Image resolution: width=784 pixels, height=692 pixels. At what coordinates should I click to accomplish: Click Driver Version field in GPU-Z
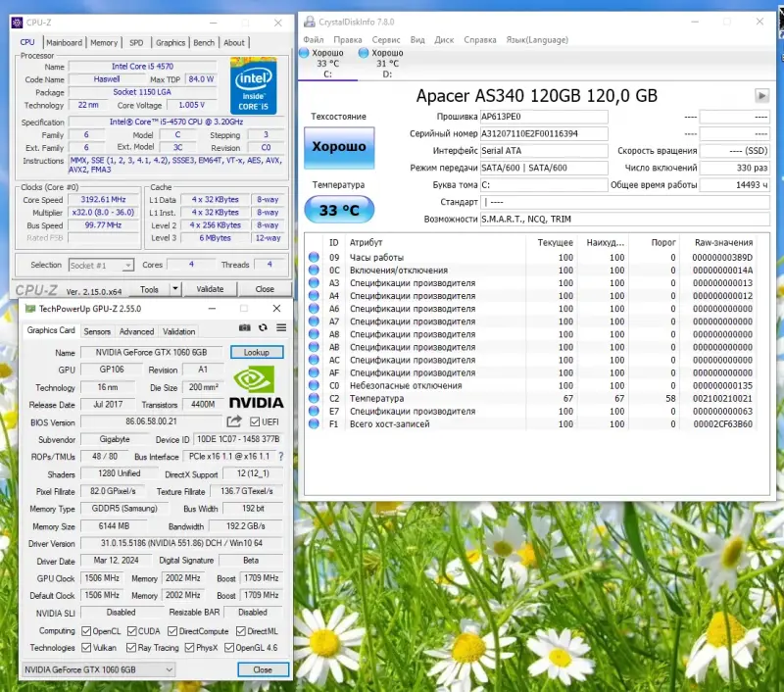pos(181,543)
